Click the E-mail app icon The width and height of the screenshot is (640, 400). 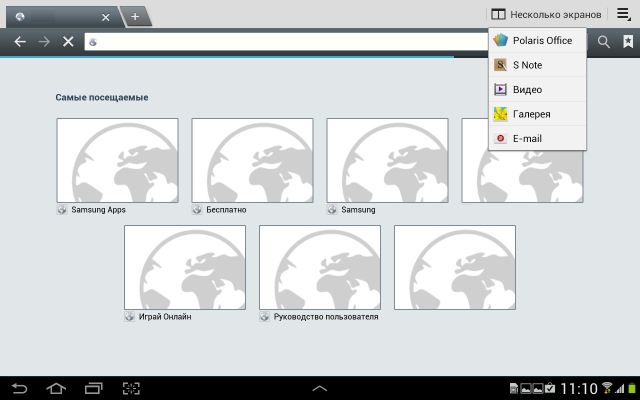[500, 138]
